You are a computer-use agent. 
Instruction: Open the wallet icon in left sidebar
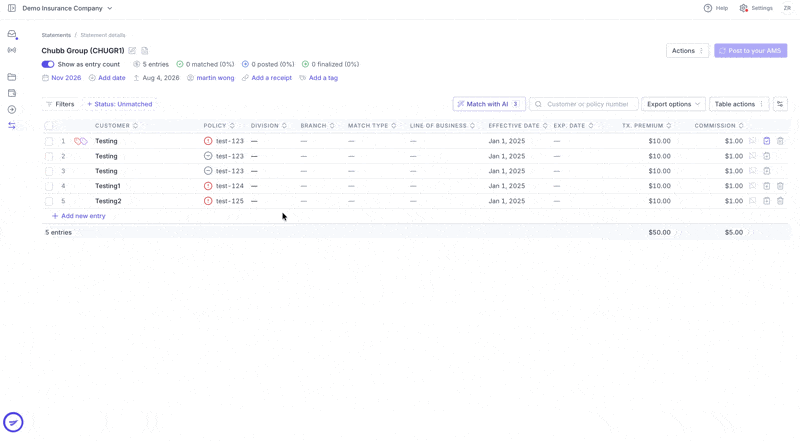click(x=12, y=93)
